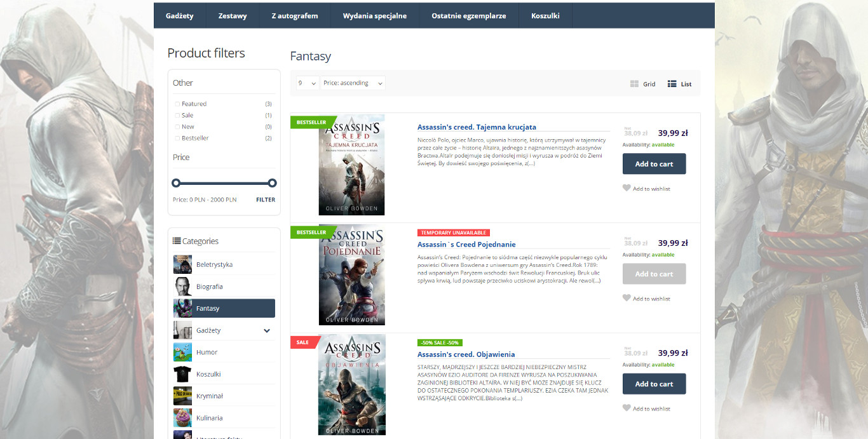
Task: Switch to Grid view icon
Action: coord(634,84)
